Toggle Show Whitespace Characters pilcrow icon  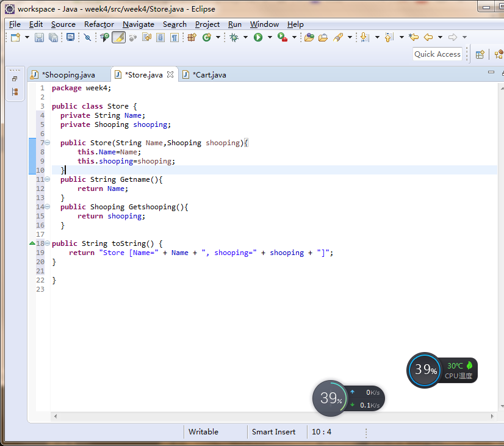(x=174, y=37)
